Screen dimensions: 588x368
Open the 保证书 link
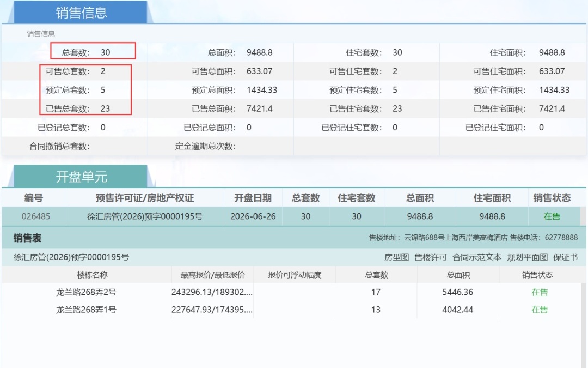[565, 257]
